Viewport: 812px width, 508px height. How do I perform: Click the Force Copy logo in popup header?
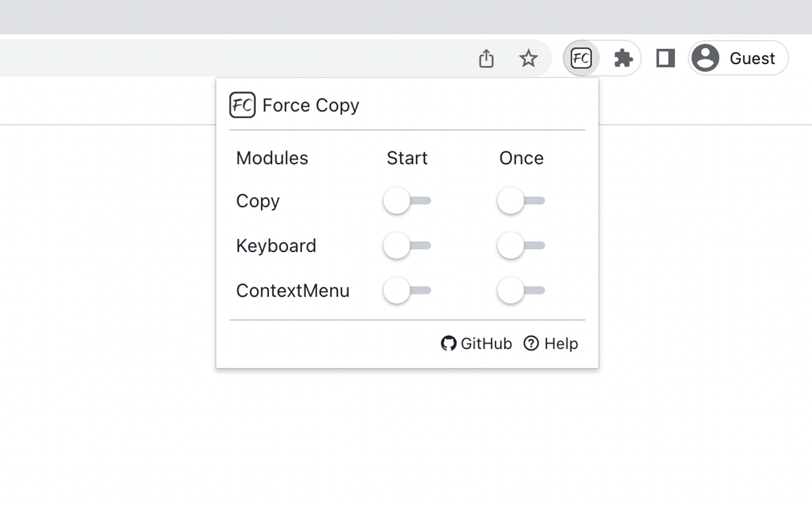click(x=242, y=105)
